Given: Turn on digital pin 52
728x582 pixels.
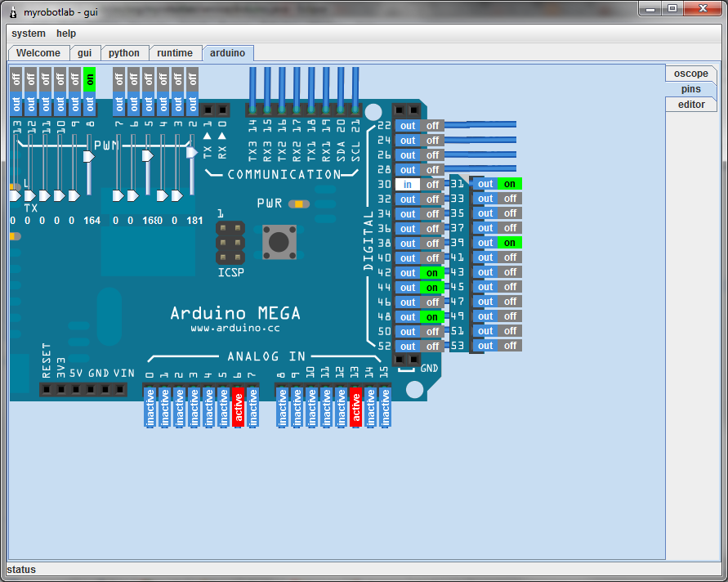Looking at the screenshot, I should pyautogui.click(x=433, y=346).
